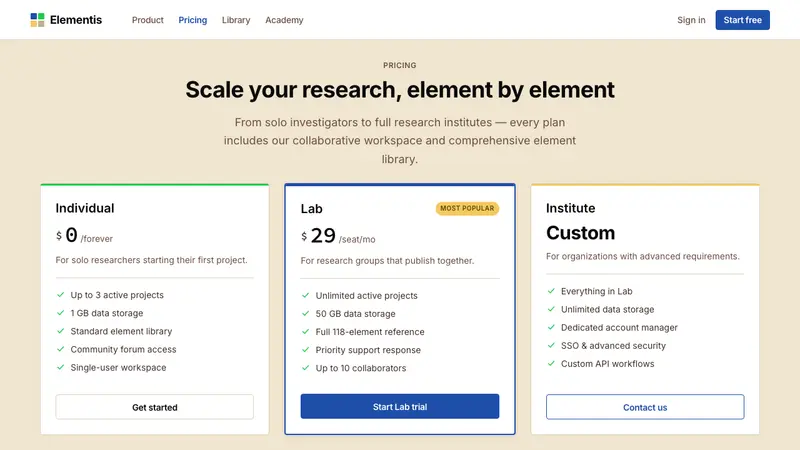Image resolution: width=800 pixels, height=450 pixels.
Task: Click checkmark beside Single-user workspace
Action: pyautogui.click(x=60, y=367)
